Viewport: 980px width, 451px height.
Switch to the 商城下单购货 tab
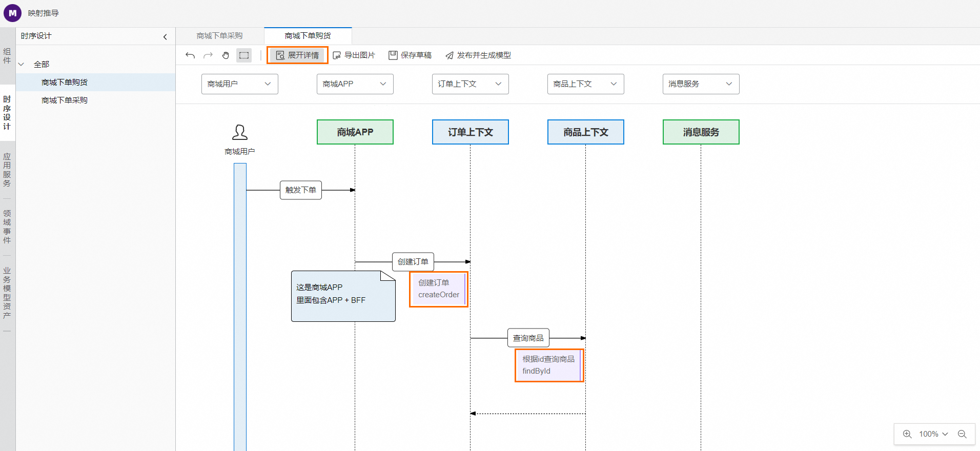pyautogui.click(x=308, y=36)
